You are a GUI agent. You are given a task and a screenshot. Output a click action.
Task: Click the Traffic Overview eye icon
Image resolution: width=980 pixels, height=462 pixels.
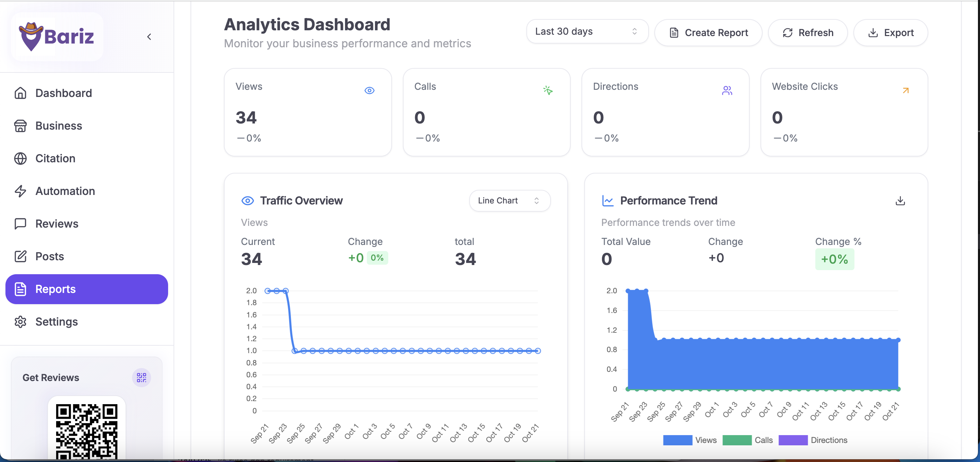pos(248,201)
